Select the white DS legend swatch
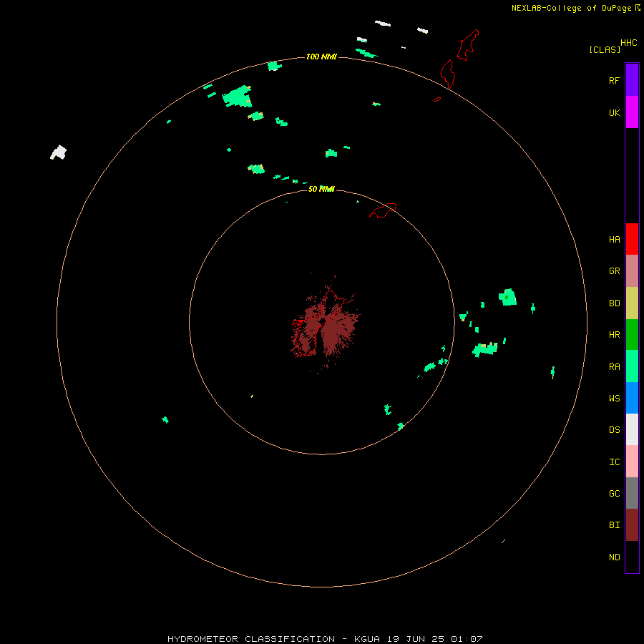This screenshot has width=644, height=644. pos(632,429)
